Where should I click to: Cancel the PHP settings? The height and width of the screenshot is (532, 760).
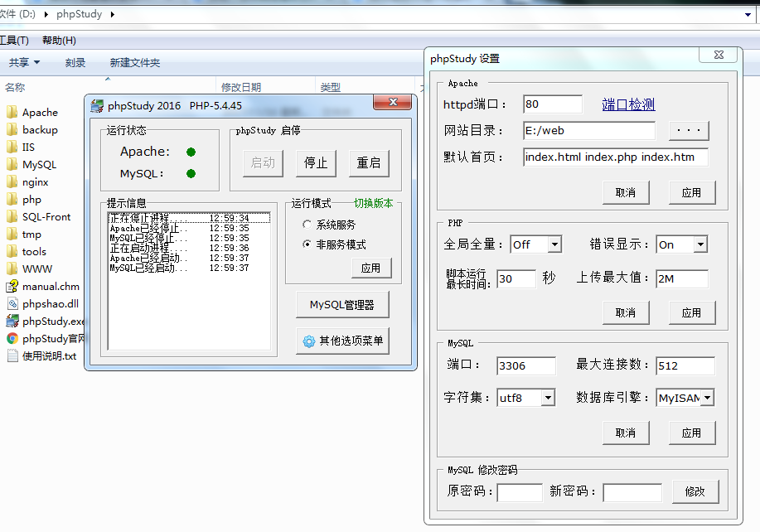click(x=626, y=312)
